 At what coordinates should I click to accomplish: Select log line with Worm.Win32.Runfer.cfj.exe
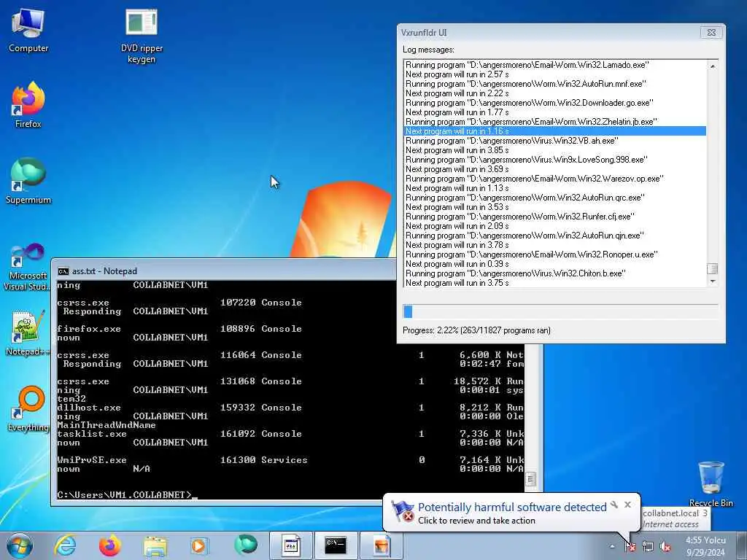(554, 216)
